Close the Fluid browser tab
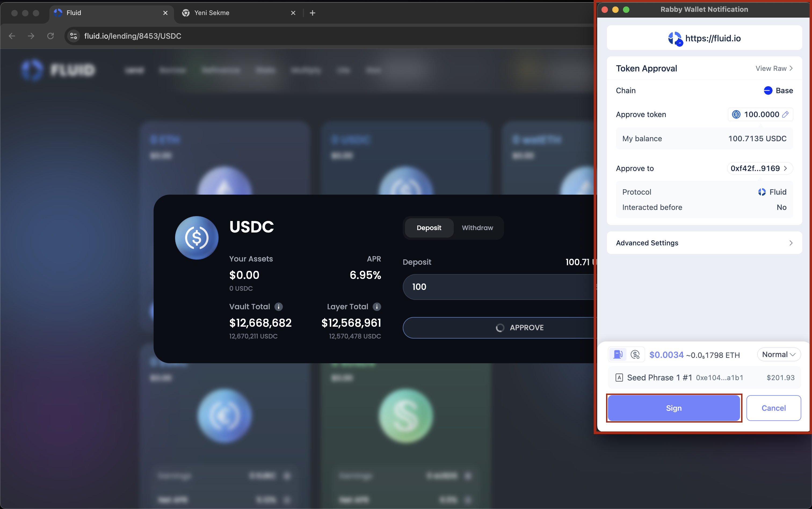 pos(165,13)
